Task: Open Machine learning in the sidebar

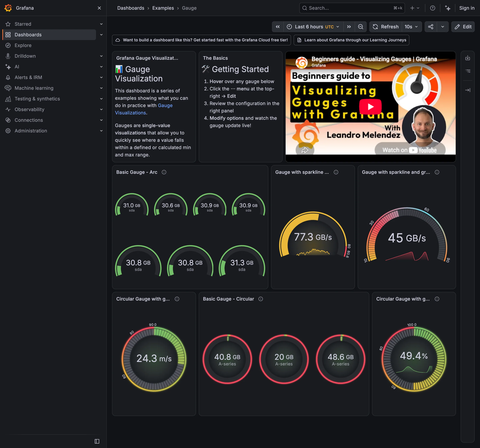Action: (x=34, y=88)
